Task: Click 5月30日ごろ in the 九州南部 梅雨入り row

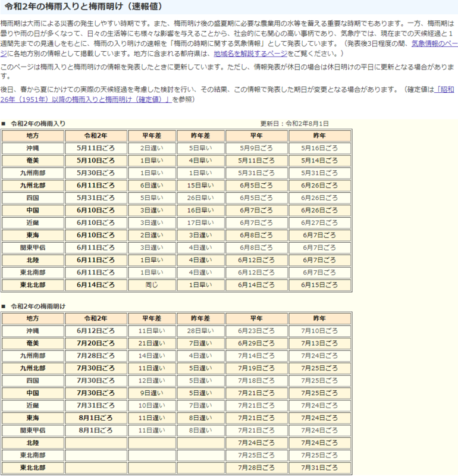Action: pos(96,173)
